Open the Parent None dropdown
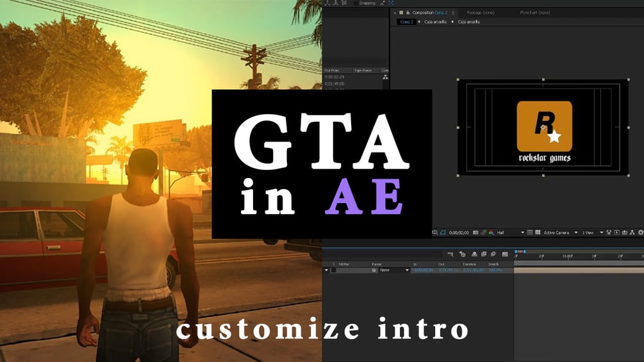644x362 pixels. [394, 270]
